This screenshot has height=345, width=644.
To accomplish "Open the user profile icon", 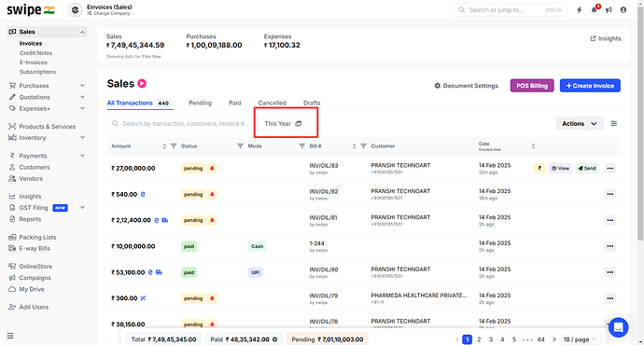I will [x=623, y=10].
